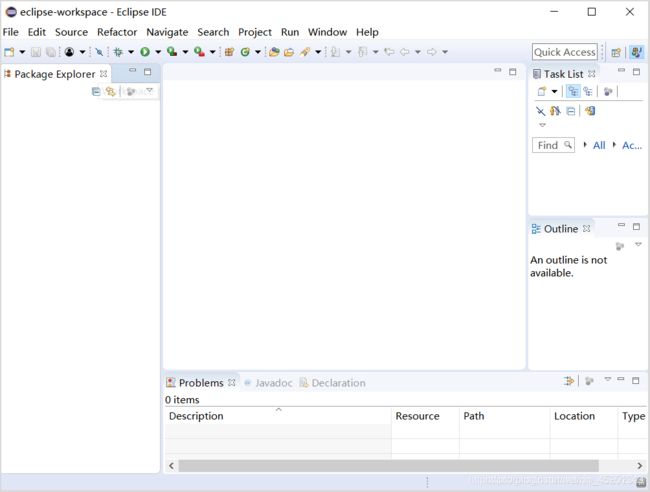Open the File menu
Screen dimensions: 650x492
click(x=10, y=32)
